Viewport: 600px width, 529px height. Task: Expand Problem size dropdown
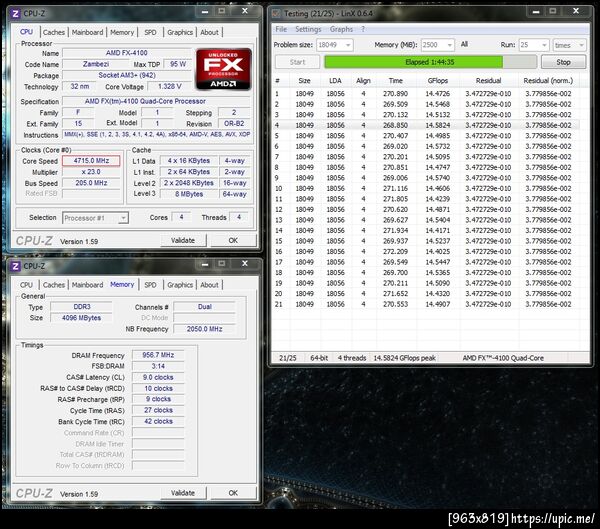pos(348,45)
